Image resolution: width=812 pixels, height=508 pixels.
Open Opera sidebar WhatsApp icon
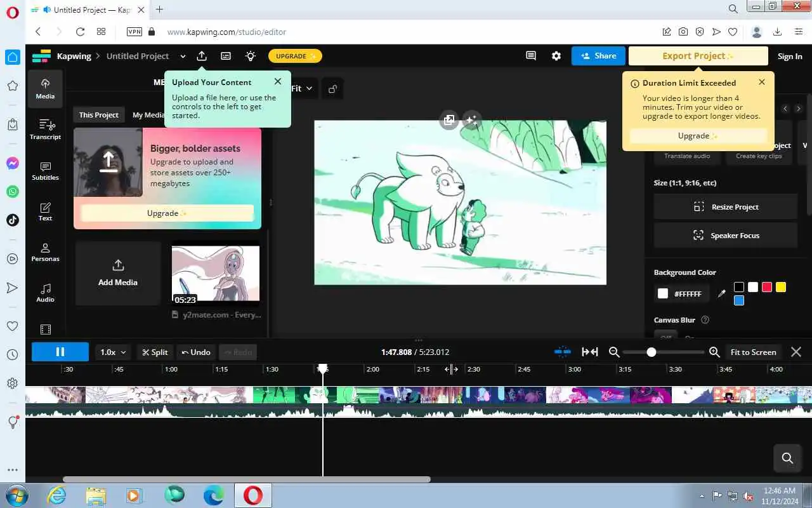pos(12,191)
